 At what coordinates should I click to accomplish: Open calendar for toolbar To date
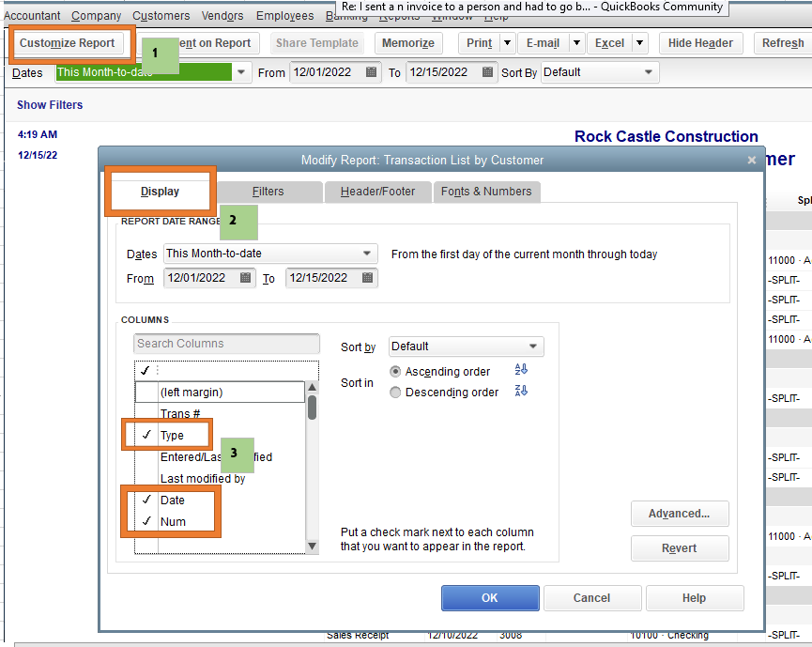487,72
